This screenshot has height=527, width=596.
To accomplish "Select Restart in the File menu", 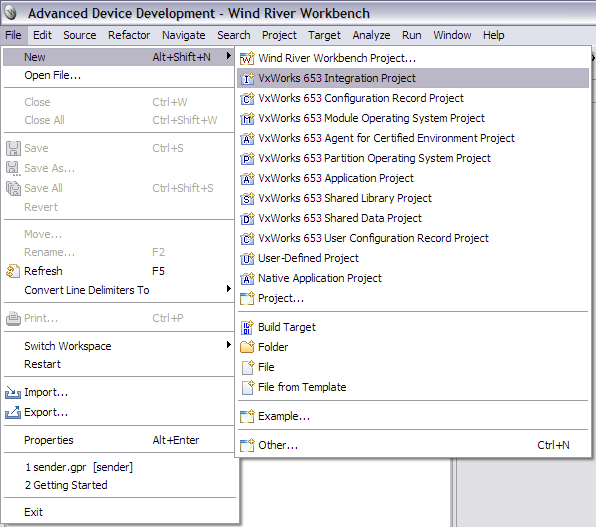I will pyautogui.click(x=119, y=364).
